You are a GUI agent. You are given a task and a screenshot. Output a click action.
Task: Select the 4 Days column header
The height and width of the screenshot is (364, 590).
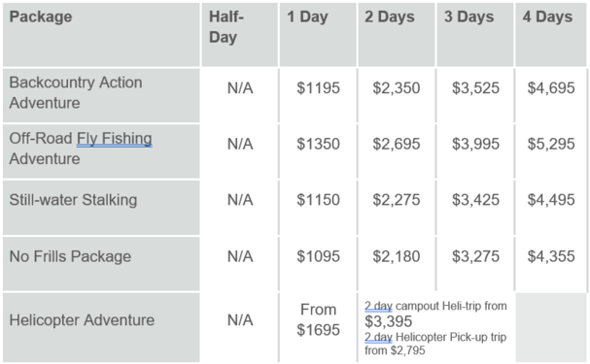[x=547, y=17]
